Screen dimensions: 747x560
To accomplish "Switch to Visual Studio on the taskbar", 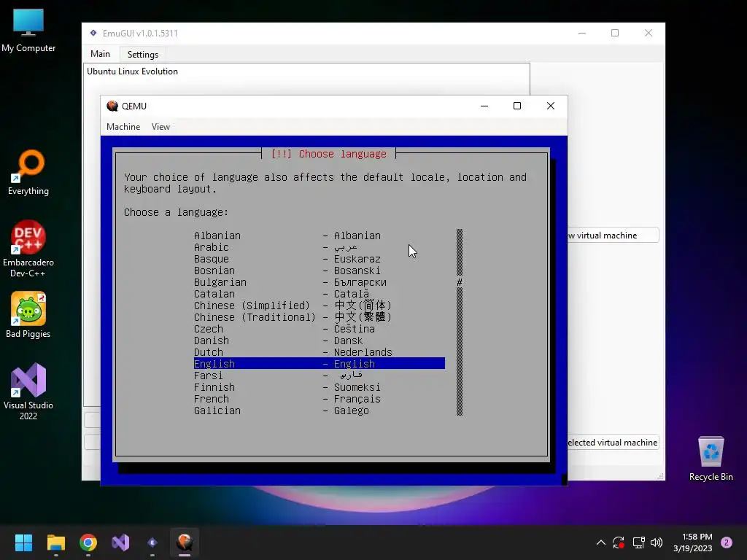I will point(120,542).
